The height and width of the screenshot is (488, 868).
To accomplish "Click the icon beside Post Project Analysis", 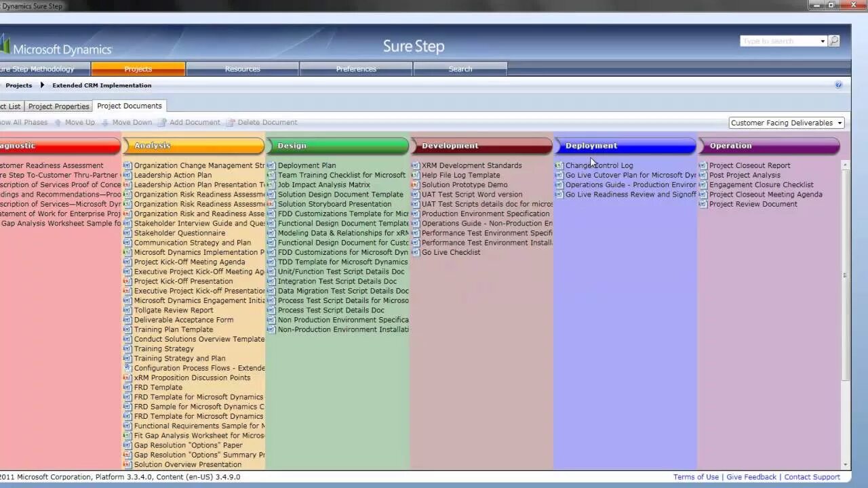I will pos(703,175).
